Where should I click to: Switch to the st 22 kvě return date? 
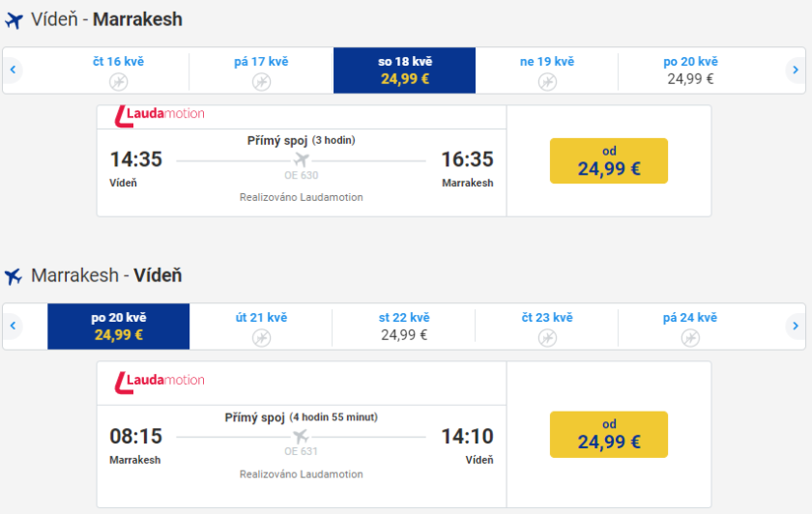pos(404,327)
